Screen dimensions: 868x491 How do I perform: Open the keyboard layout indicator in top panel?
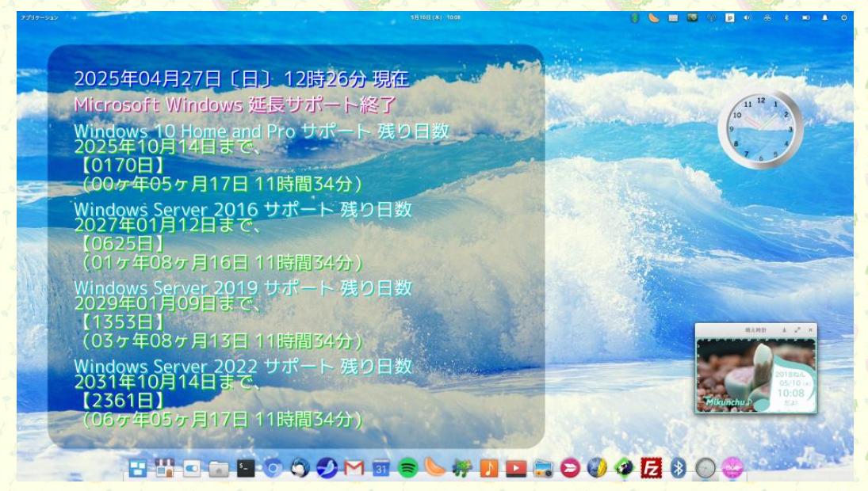click(673, 17)
